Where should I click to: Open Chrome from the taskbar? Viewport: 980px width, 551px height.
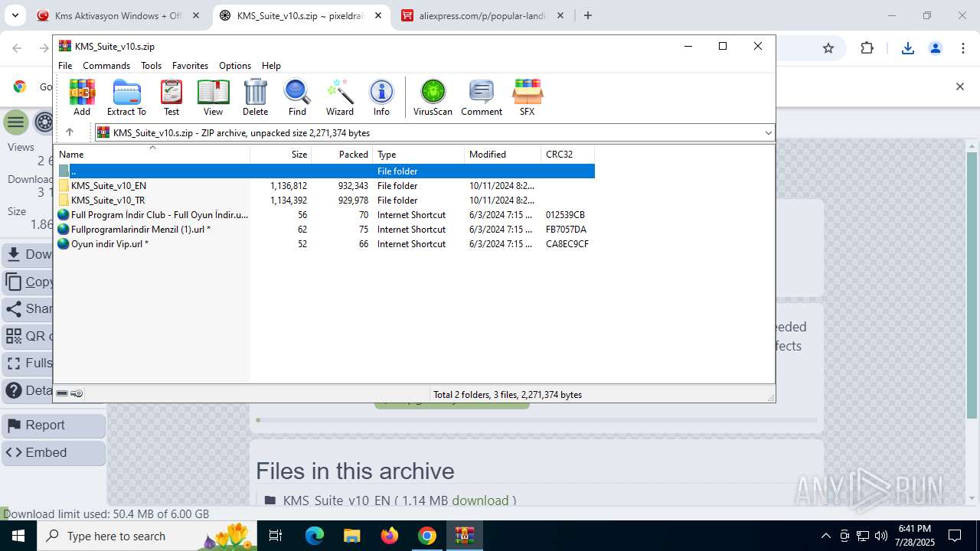pyautogui.click(x=427, y=536)
